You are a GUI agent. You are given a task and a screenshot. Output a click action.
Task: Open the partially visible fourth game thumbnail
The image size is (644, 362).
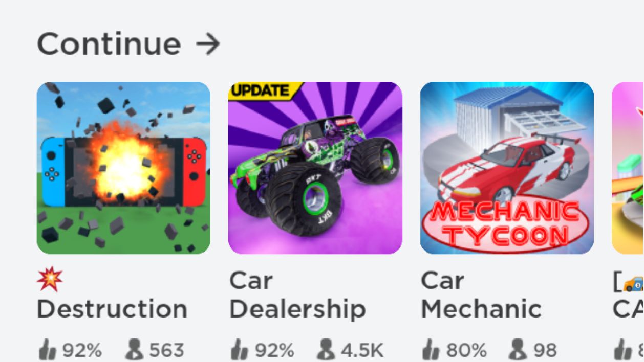point(628,168)
